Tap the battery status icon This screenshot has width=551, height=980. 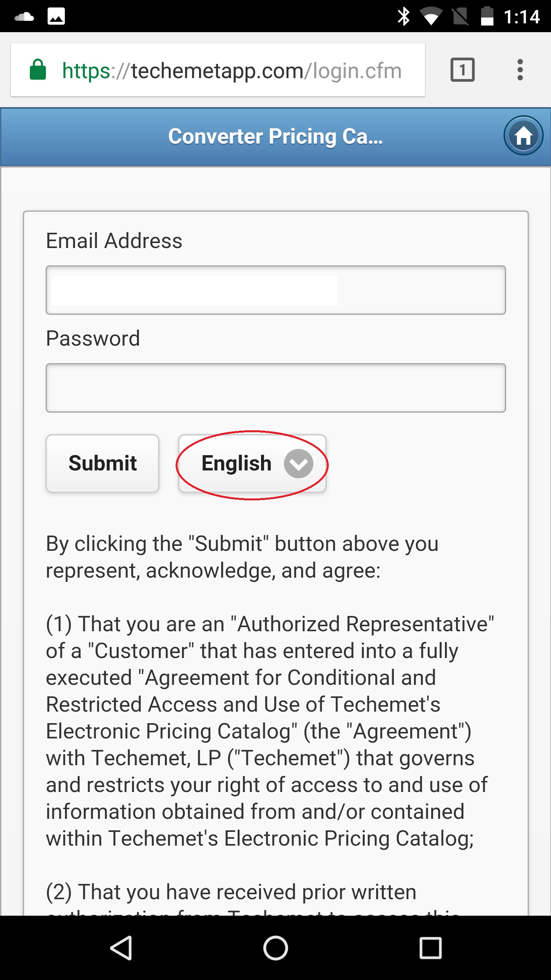tap(487, 16)
